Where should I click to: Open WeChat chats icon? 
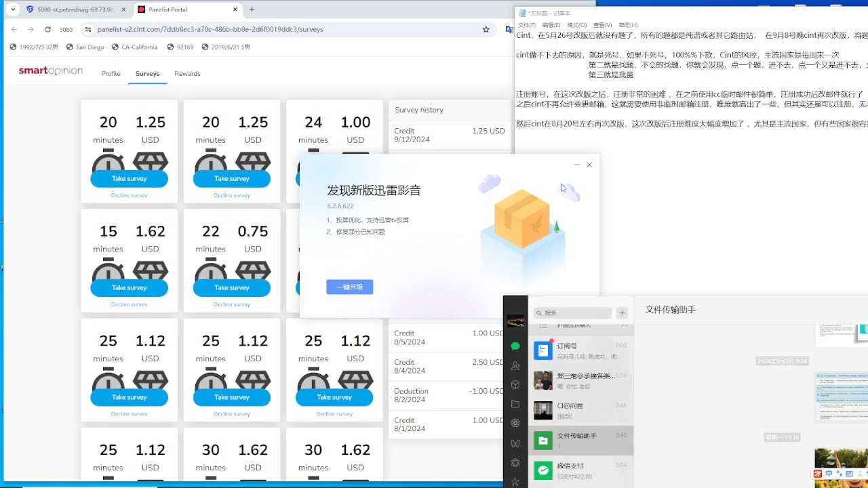point(515,346)
